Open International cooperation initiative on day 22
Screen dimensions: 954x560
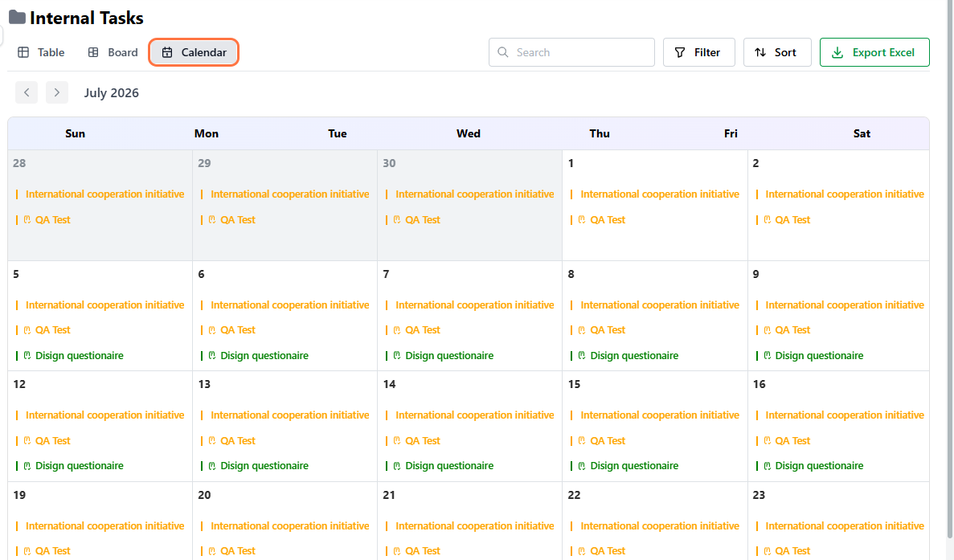[660, 526]
